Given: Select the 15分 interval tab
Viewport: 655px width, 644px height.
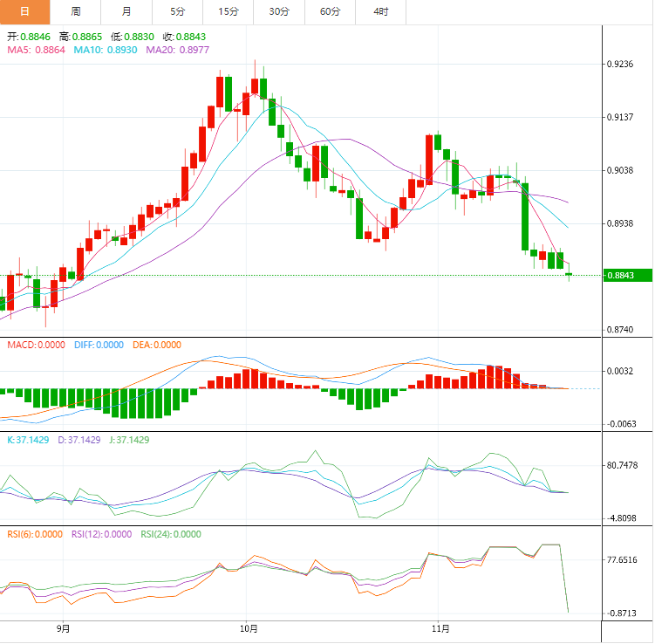Looking at the screenshot, I should (229, 11).
